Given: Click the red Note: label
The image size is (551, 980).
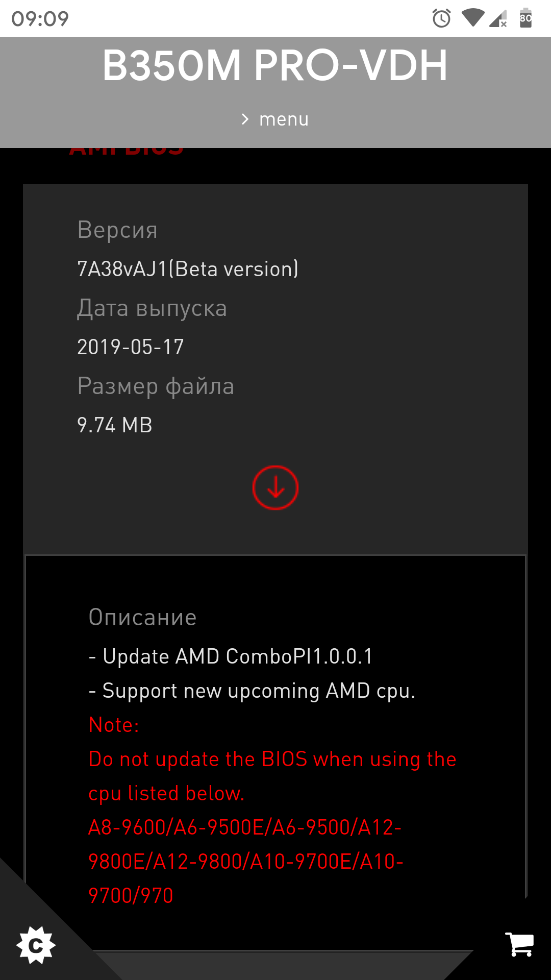Looking at the screenshot, I should (114, 725).
